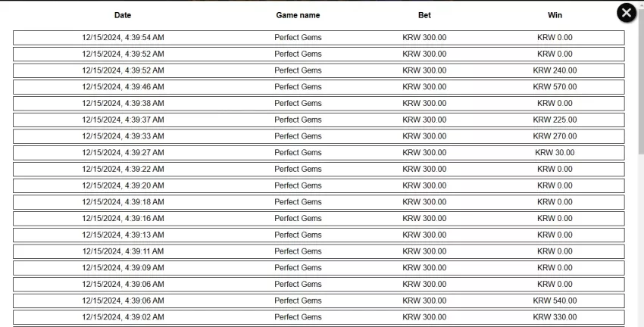Select the row with KRW 240.00 win
The image size is (644, 327).
(319, 70)
